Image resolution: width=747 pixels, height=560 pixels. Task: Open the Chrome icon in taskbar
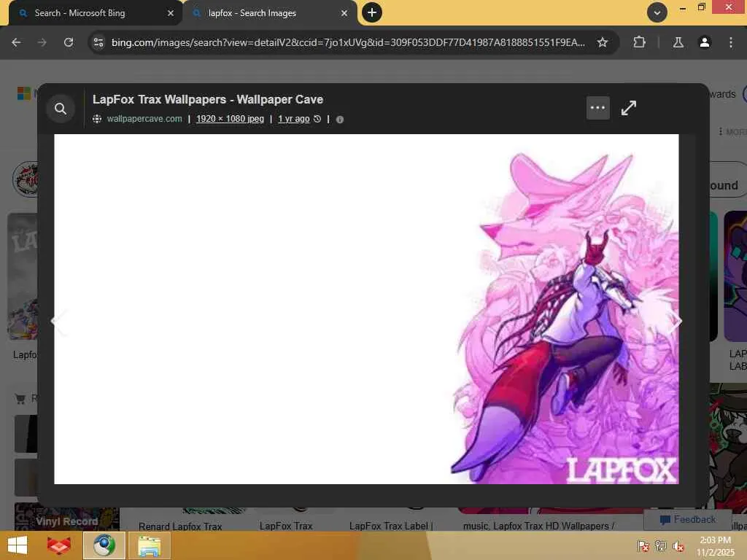point(104,545)
